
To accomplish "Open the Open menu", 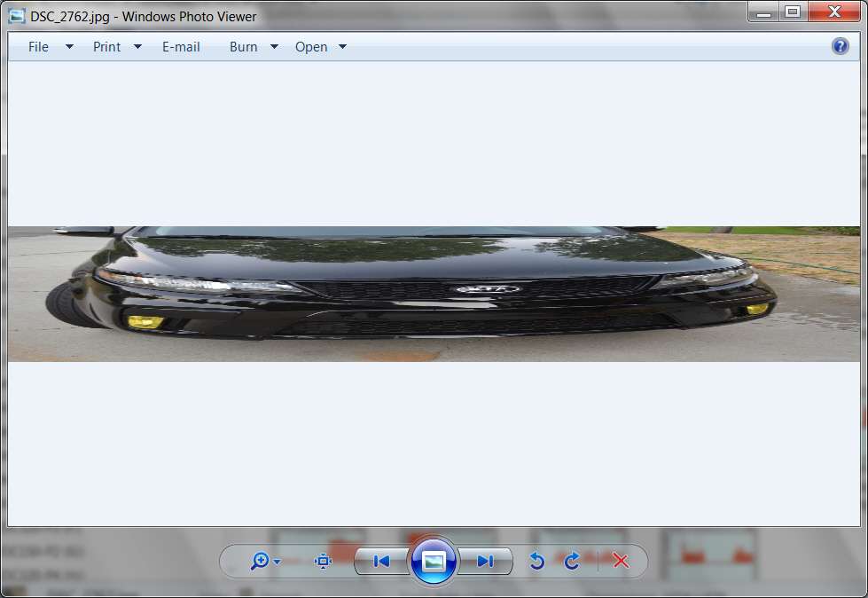I will (311, 47).
